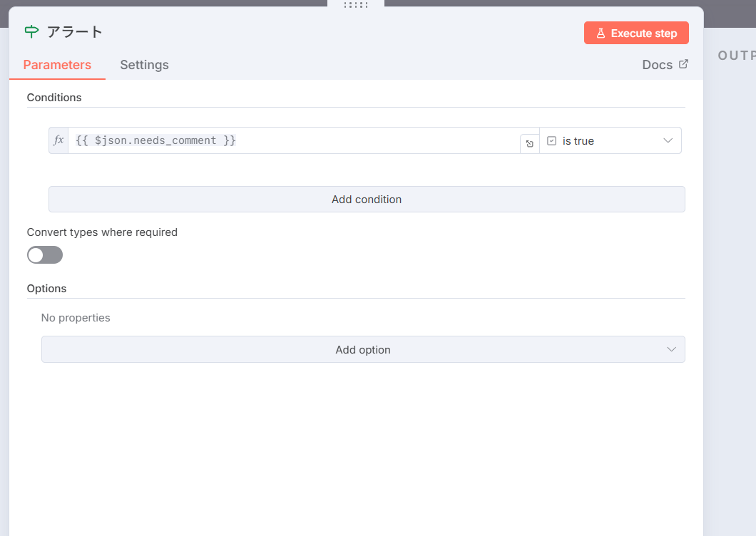
Task: Click the OUTPUT panel heading
Action: coord(736,56)
